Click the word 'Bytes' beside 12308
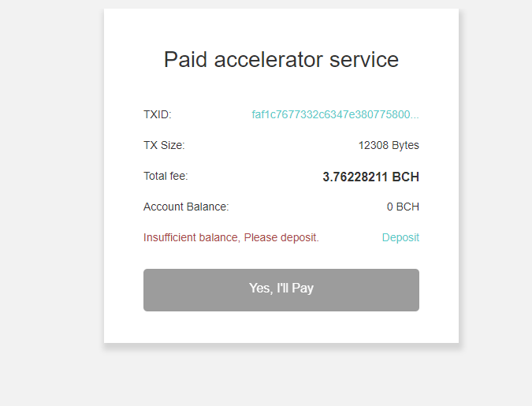532x406 pixels. coord(405,145)
